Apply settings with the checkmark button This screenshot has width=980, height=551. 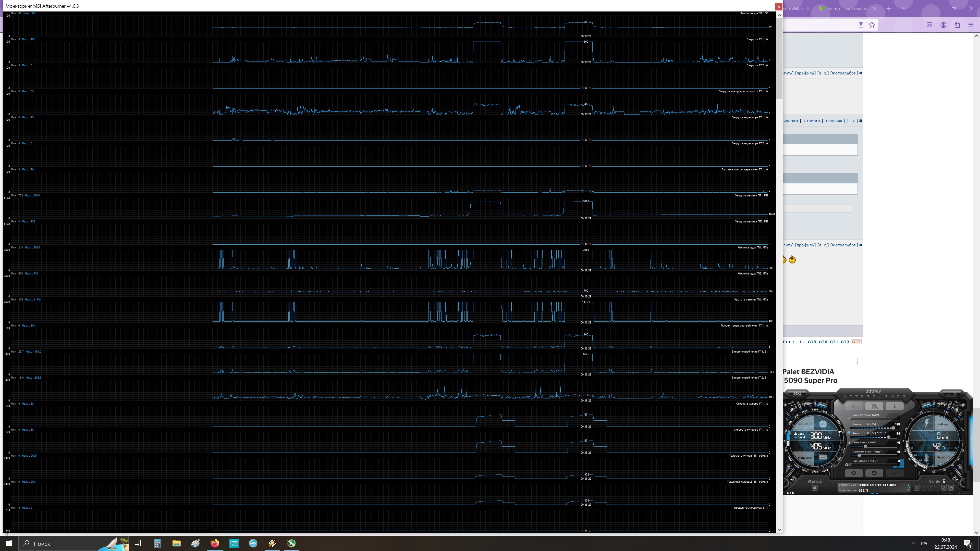pyautogui.click(x=895, y=473)
